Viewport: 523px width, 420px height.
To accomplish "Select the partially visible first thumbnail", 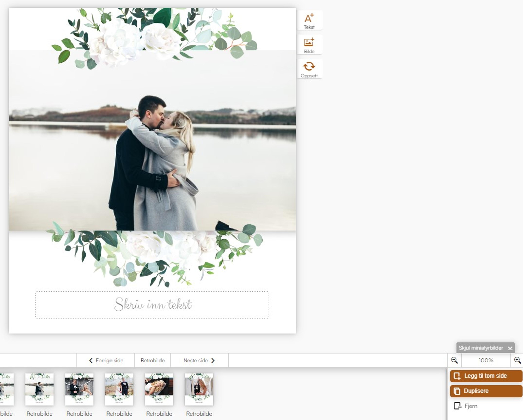I will click(7, 389).
